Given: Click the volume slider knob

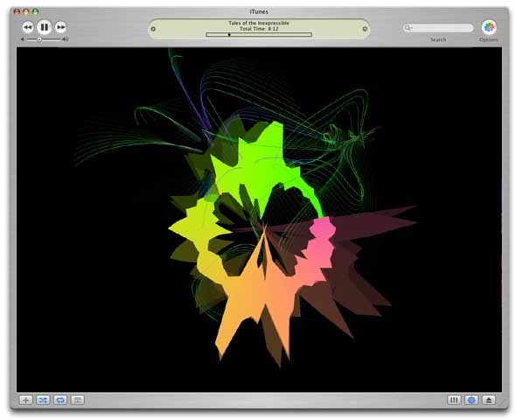Looking at the screenshot, I should coord(39,39).
